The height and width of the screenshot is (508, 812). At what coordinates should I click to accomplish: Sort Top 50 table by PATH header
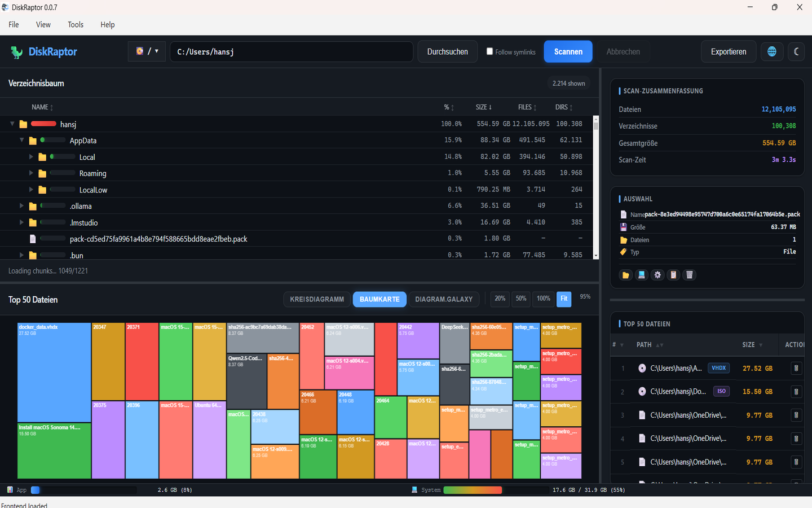tap(650, 344)
